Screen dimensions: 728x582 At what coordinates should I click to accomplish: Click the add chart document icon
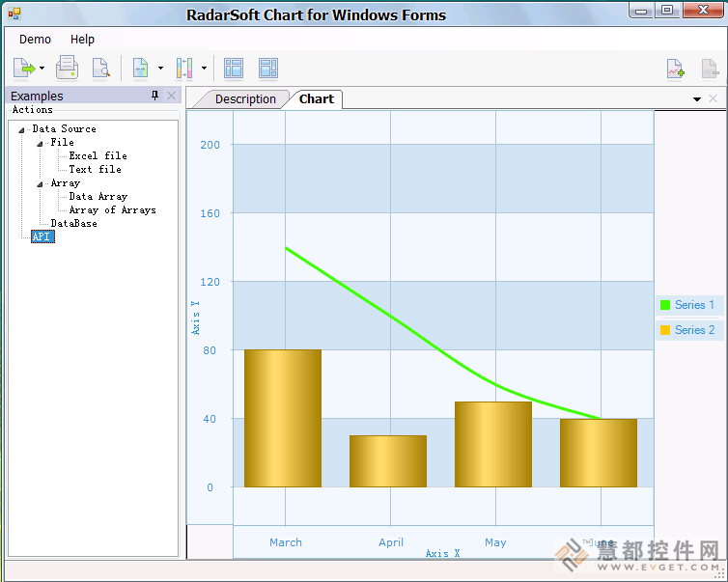(676, 69)
